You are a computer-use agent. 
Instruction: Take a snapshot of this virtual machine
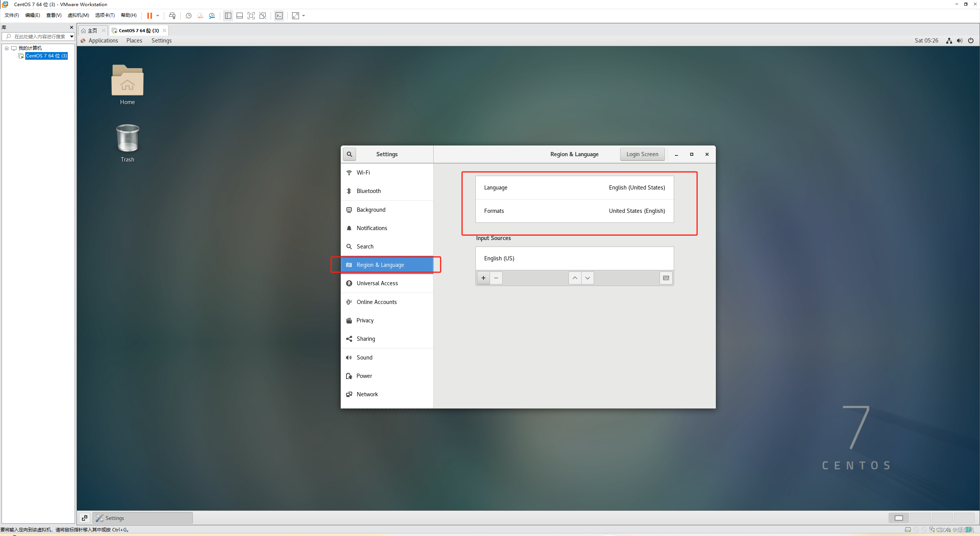(x=188, y=16)
